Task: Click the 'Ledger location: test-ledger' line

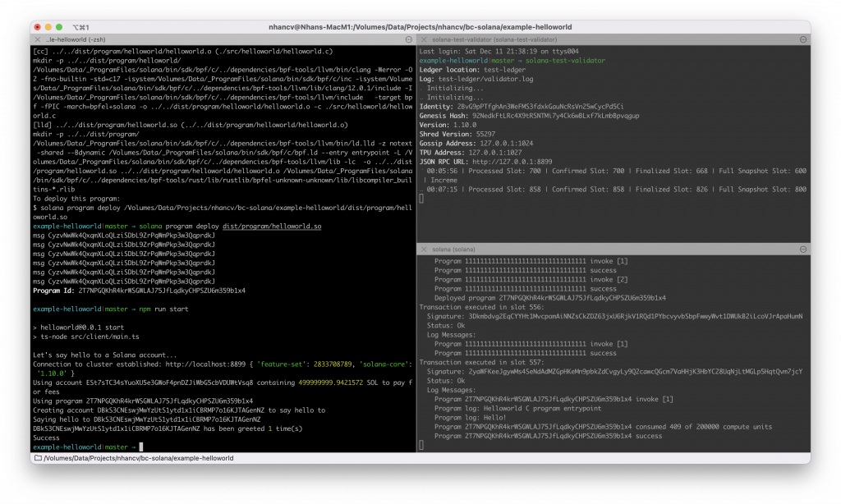Action: click(472, 70)
